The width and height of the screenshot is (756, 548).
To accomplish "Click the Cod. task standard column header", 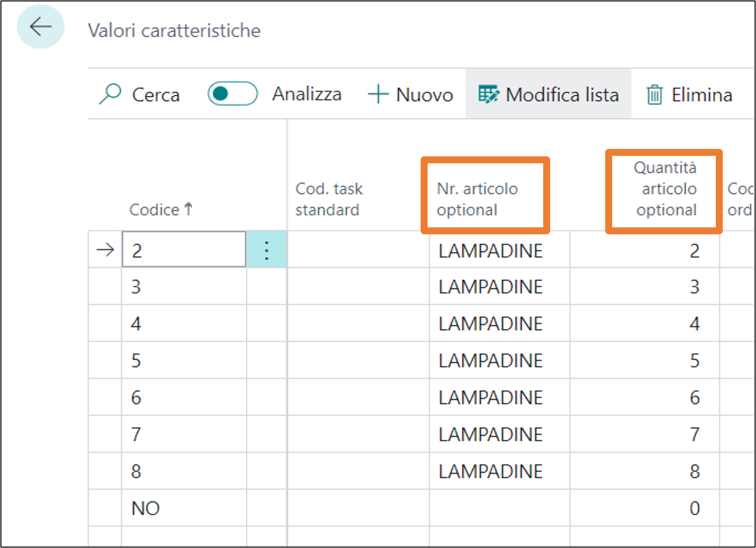I will click(329, 199).
